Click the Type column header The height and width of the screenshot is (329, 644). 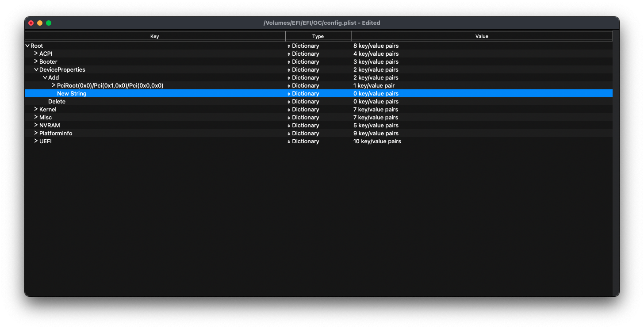[318, 36]
